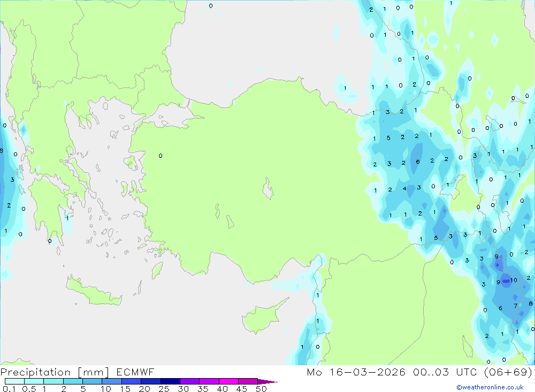
Task: Pick the 35–40 mm magenta legend segment
Action: point(209,381)
